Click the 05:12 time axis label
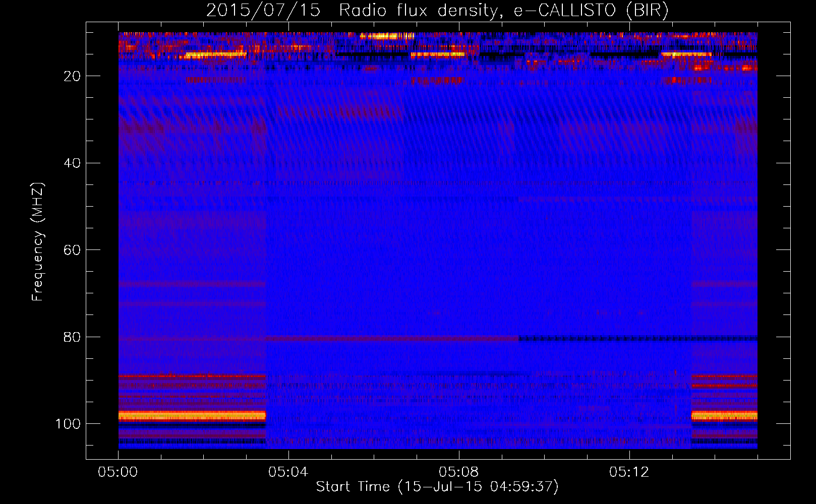This screenshot has width=816, height=504. point(629,472)
